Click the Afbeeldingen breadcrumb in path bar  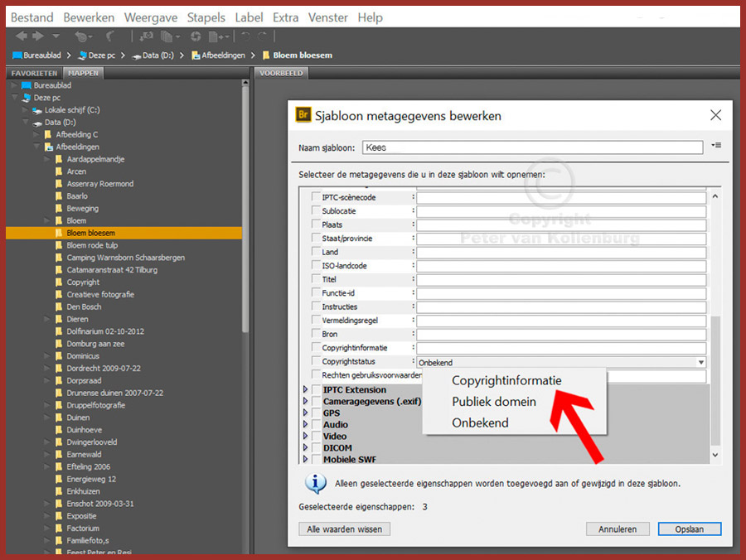pos(218,56)
